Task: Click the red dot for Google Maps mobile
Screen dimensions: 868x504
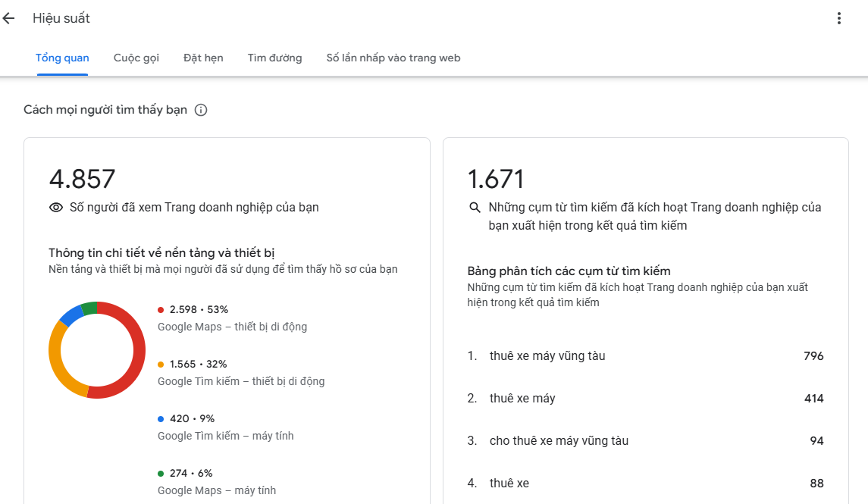Action: pyautogui.click(x=161, y=310)
